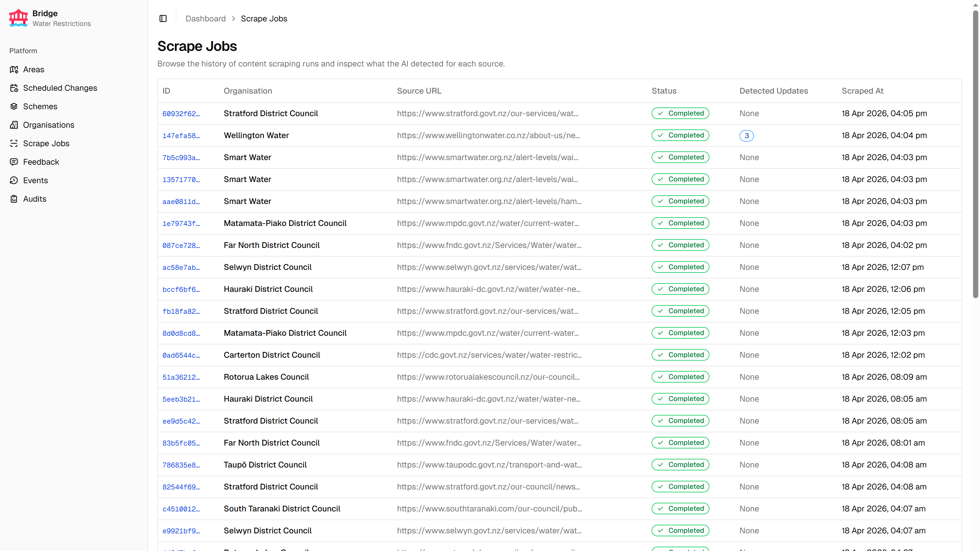Open scrape job 60932f62 link
This screenshot has width=980, height=551.
(181, 114)
